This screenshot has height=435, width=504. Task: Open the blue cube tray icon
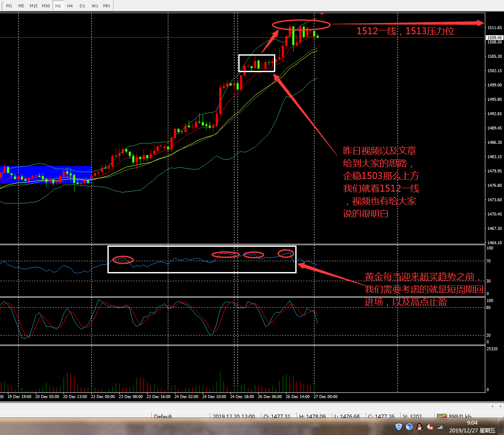pos(409,427)
